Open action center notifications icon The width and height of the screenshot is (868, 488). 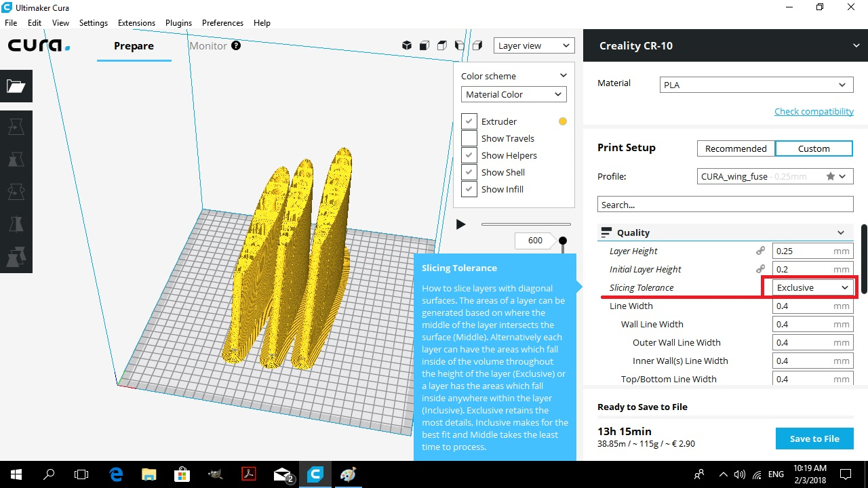[846, 474]
